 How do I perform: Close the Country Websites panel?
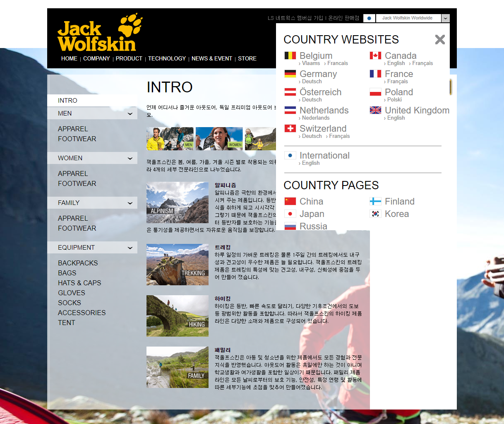(440, 39)
